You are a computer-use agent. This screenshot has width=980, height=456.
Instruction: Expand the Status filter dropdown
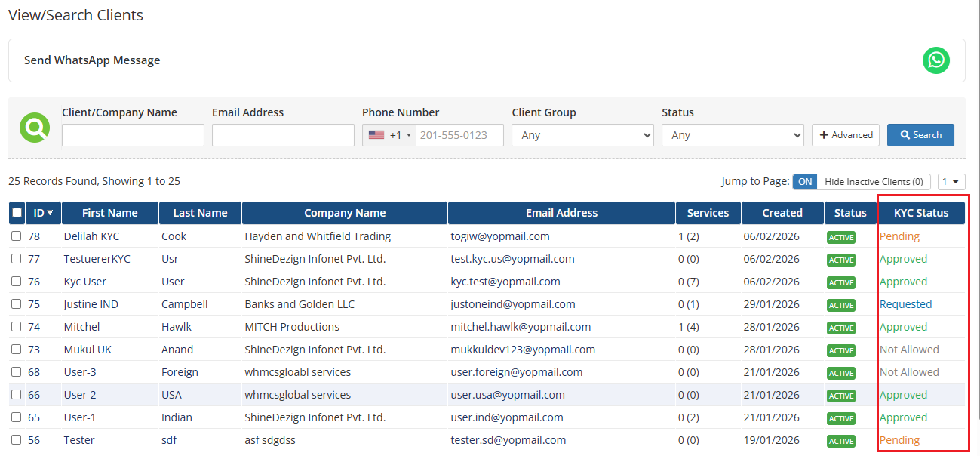pos(732,135)
